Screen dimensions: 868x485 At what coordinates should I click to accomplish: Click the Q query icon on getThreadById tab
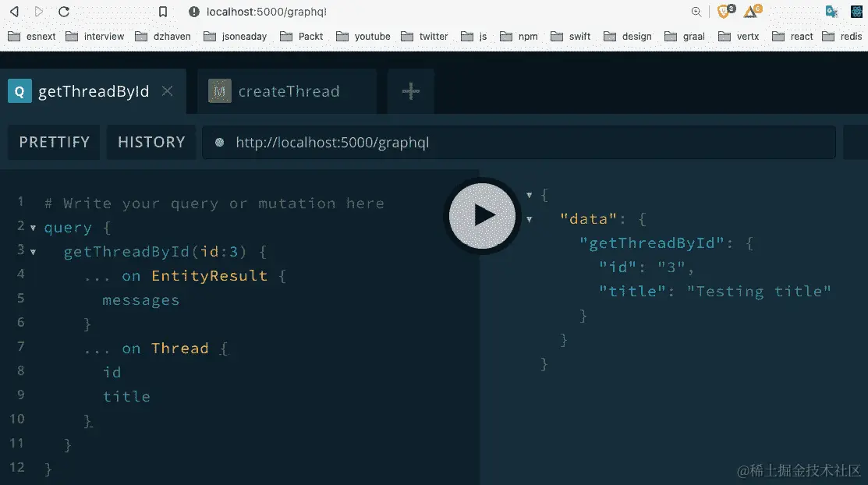(19, 91)
